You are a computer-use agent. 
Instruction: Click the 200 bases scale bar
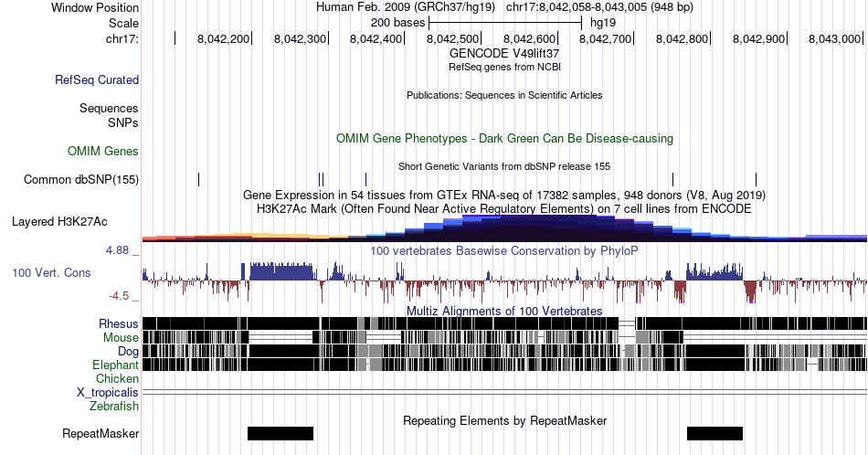[x=505, y=23]
